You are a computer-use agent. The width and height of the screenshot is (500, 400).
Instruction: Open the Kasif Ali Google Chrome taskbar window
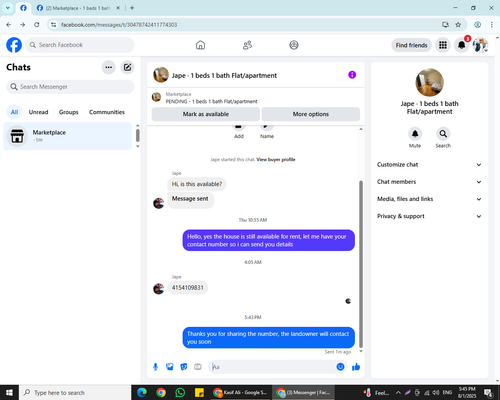[241, 393]
